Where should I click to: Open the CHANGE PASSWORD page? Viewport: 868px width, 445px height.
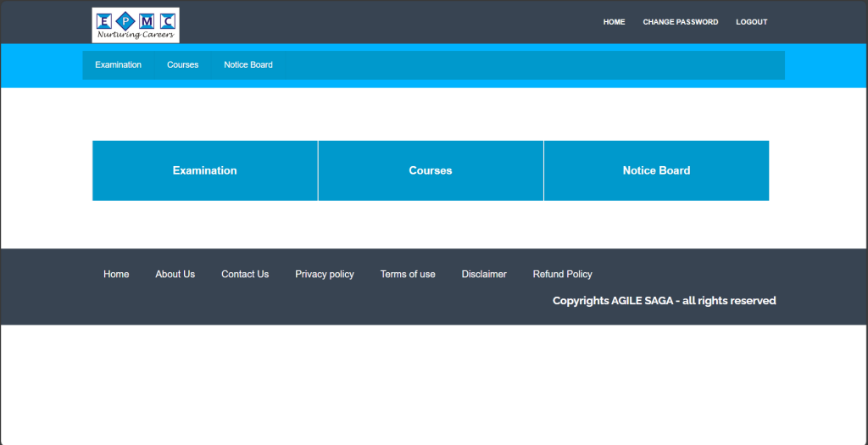pos(680,22)
